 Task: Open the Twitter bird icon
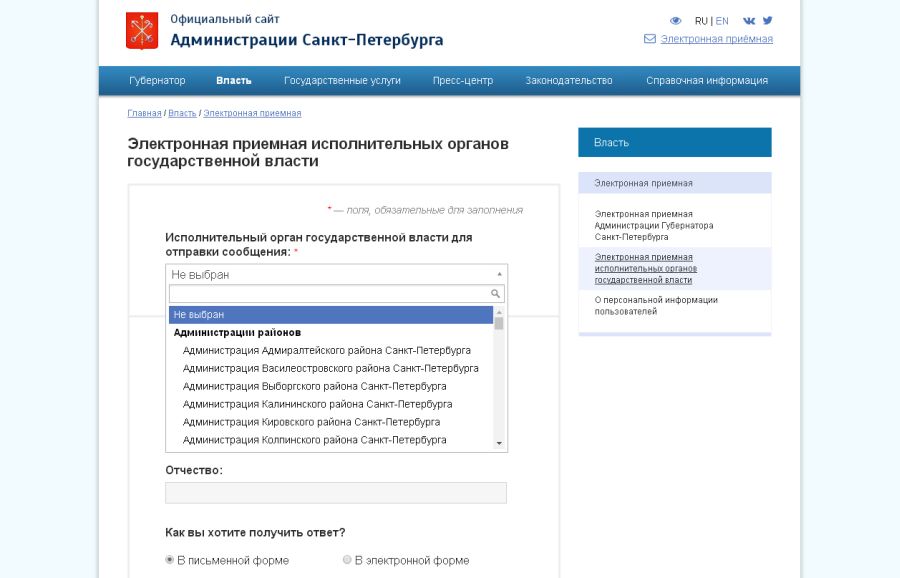click(x=767, y=21)
